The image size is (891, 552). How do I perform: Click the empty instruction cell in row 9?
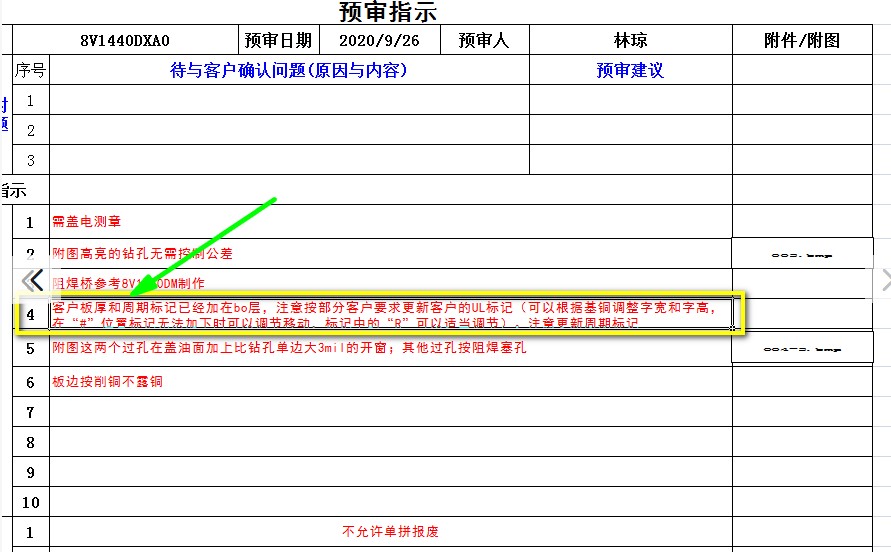[x=391, y=472]
